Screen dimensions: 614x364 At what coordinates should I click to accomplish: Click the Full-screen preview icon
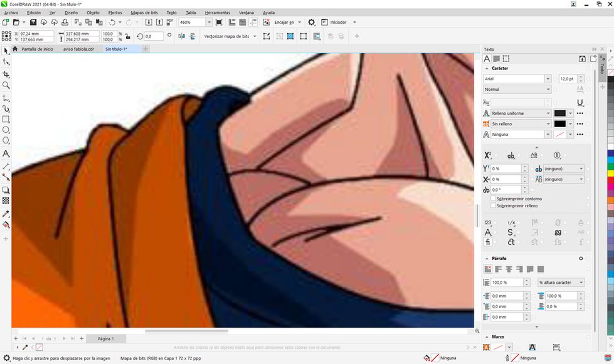[x=219, y=23]
